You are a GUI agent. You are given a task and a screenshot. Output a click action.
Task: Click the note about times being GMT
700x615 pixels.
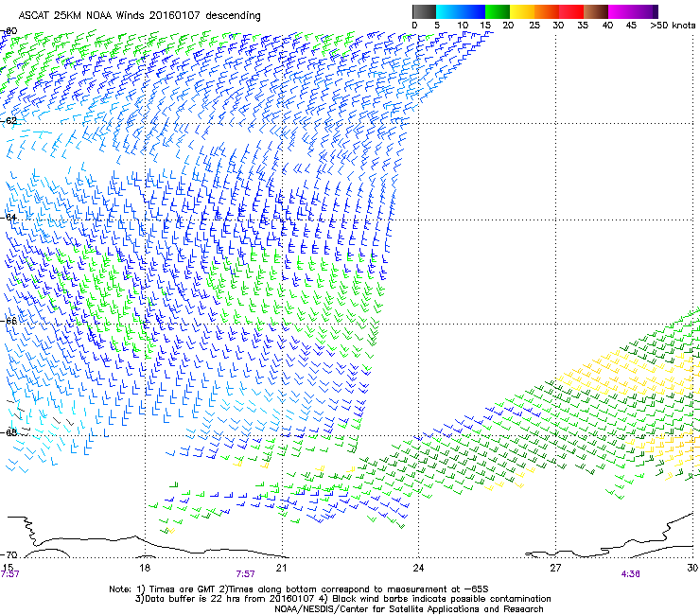299,589
